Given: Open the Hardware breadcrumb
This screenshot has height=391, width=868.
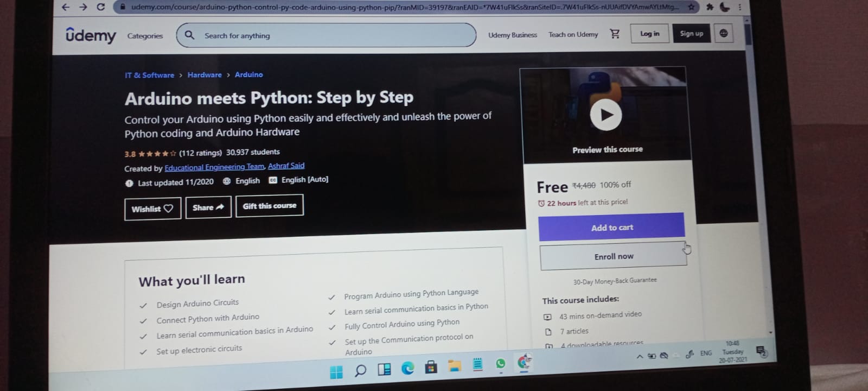Looking at the screenshot, I should click(x=205, y=75).
